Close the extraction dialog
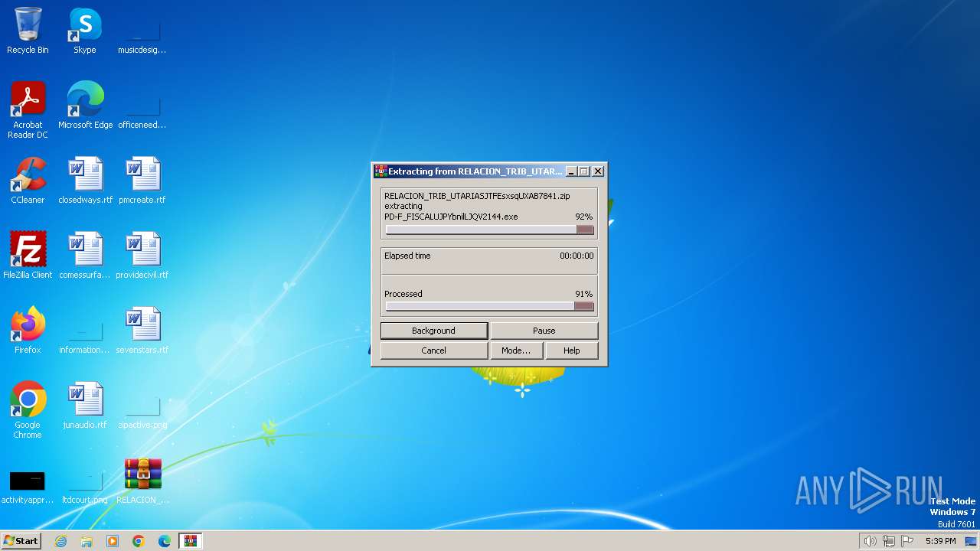980x551 pixels. (598, 171)
